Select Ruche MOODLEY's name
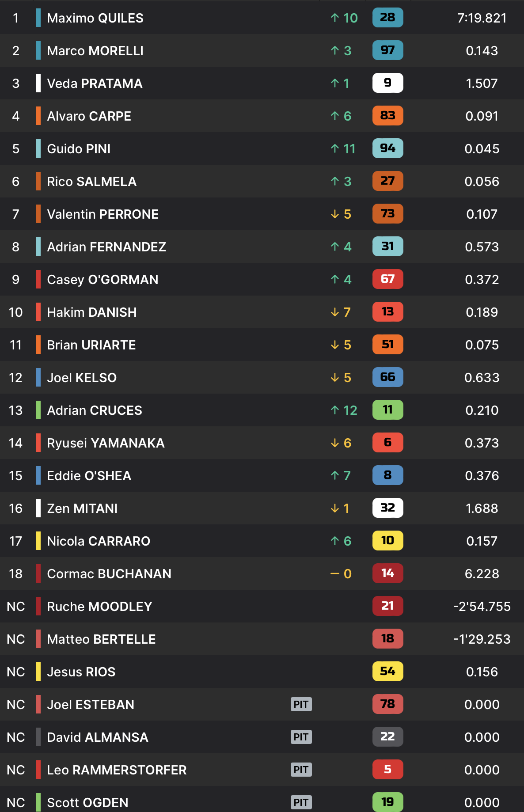This screenshot has height=812, width=524. pos(99,607)
